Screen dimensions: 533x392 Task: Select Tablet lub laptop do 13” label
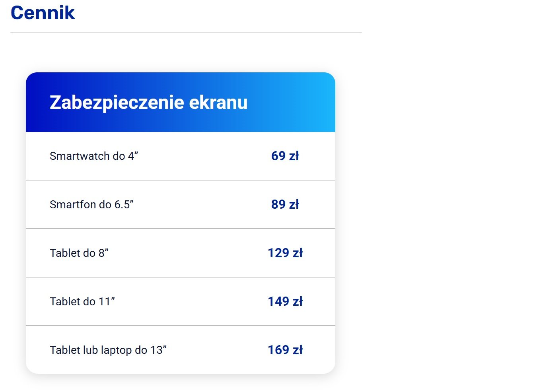[x=108, y=350]
